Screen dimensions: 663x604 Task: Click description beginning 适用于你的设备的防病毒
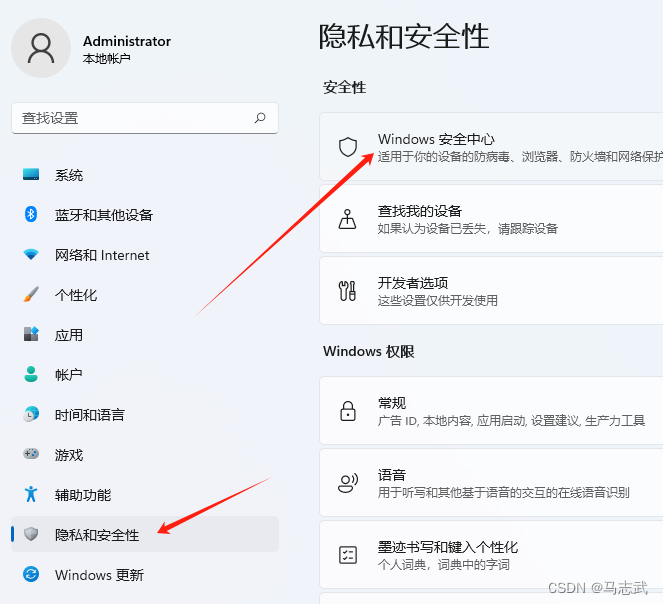[x=520, y=157]
